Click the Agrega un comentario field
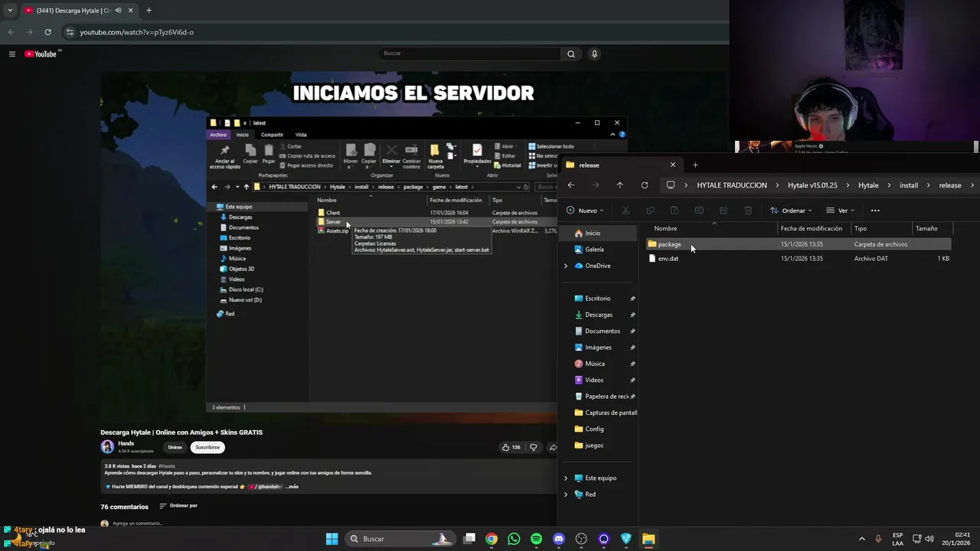Image resolution: width=980 pixels, height=551 pixels. [x=138, y=523]
